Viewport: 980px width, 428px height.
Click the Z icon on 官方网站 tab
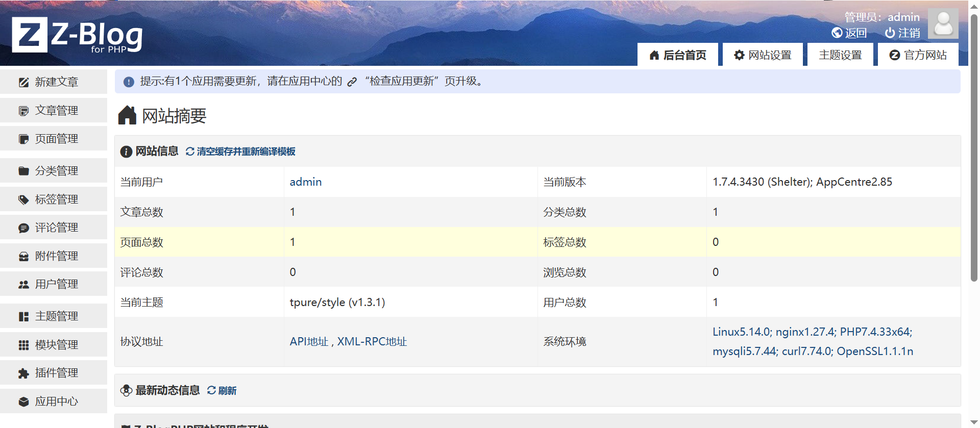[894, 55]
